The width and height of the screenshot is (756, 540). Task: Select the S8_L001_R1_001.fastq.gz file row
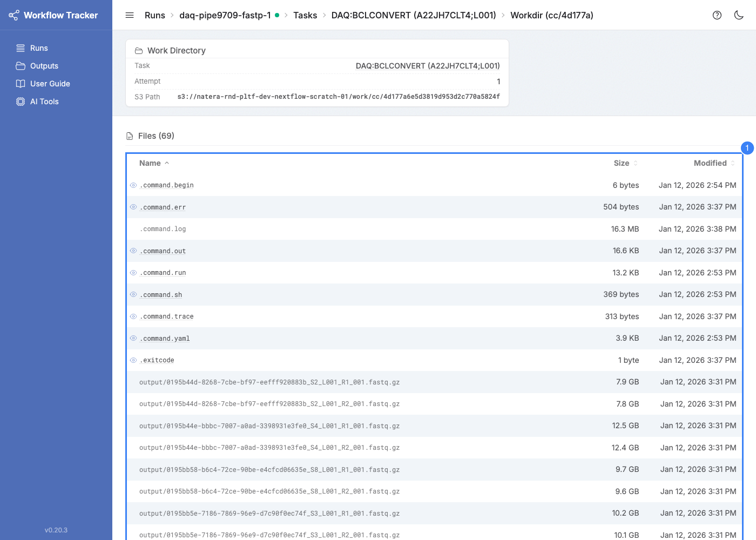point(434,469)
